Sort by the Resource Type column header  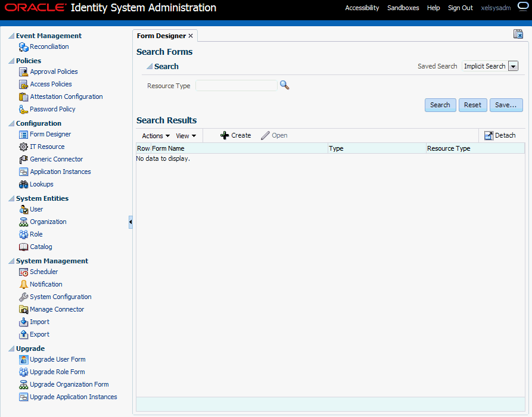coord(475,148)
